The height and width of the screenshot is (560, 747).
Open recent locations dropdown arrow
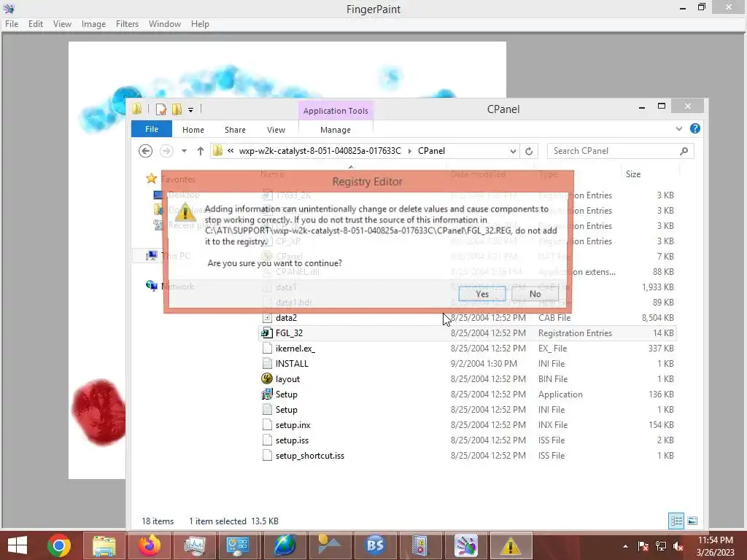pos(184,151)
